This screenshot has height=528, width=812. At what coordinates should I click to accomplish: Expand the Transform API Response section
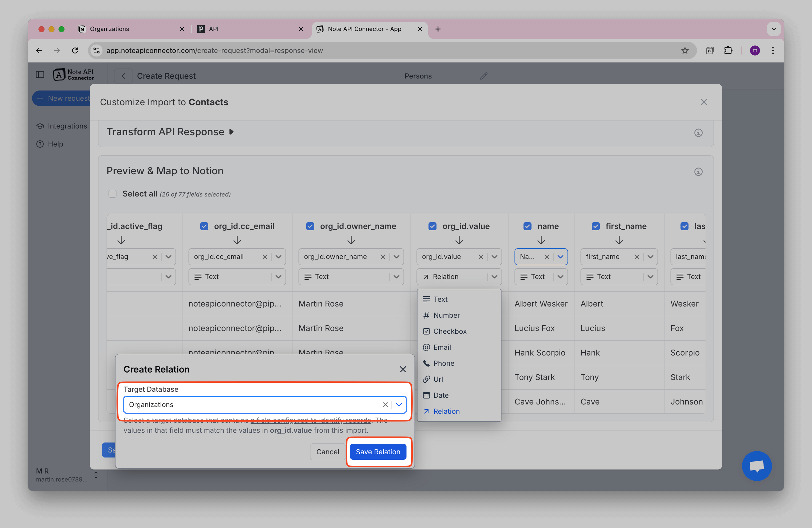231,132
